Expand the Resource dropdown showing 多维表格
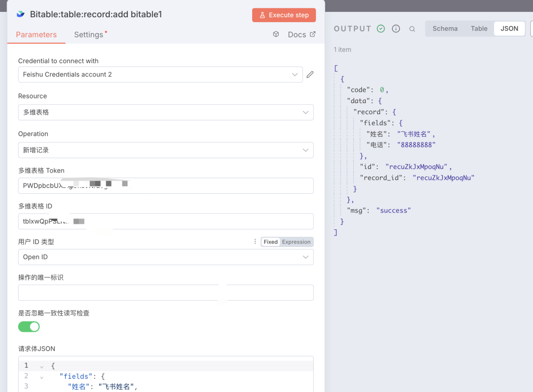Viewport: 533px width, 392px height. [x=165, y=112]
